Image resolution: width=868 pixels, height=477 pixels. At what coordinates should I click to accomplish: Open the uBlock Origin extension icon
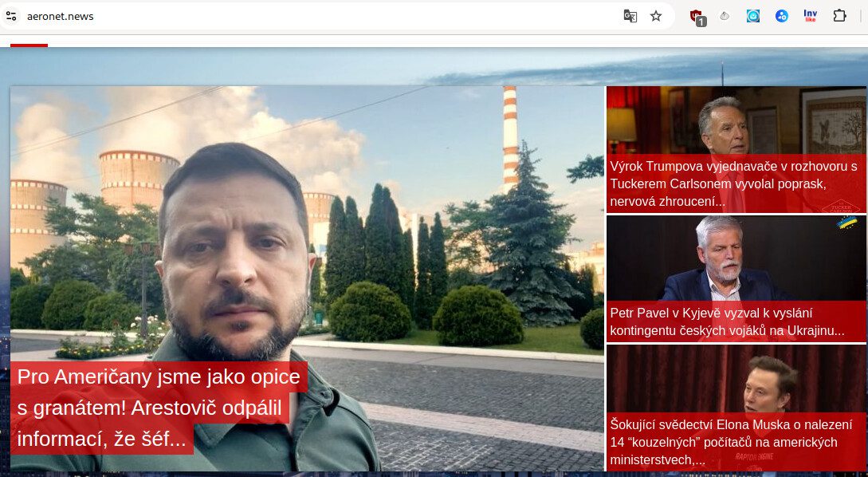point(697,16)
